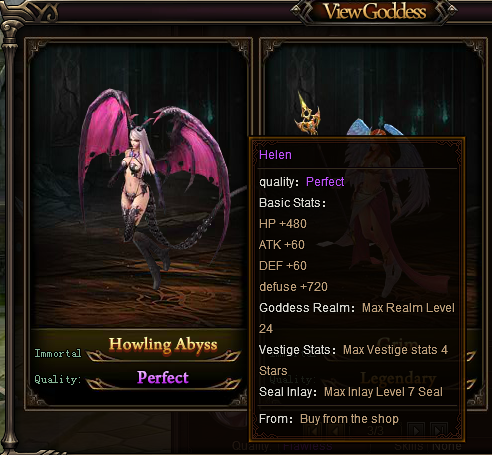Click the Immortal label on left card
The height and width of the screenshot is (455, 492).
(x=58, y=353)
